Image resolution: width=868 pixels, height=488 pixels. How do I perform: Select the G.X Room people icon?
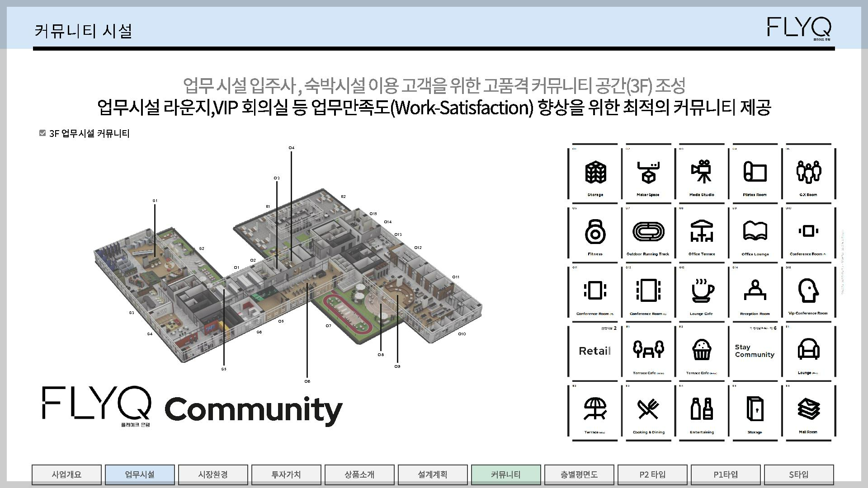[x=808, y=172]
